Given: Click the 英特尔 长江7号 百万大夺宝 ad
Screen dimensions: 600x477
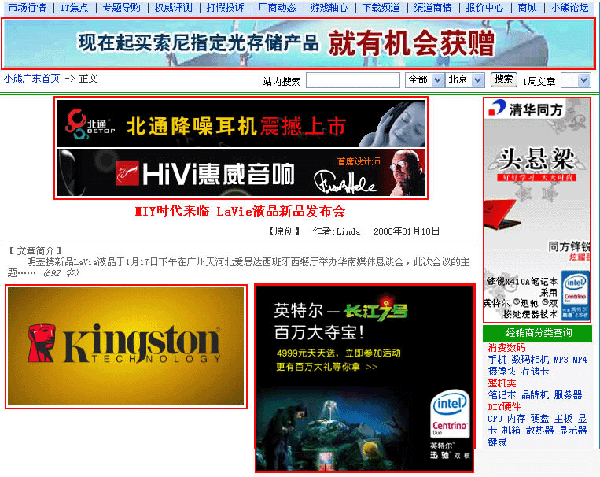Looking at the screenshot, I should [x=365, y=378].
